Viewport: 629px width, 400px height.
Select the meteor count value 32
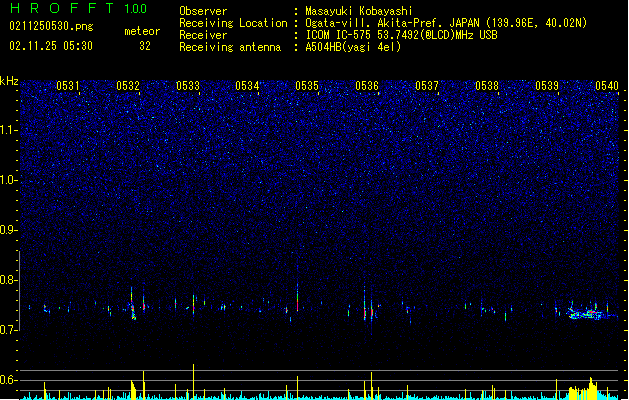[x=145, y=46]
